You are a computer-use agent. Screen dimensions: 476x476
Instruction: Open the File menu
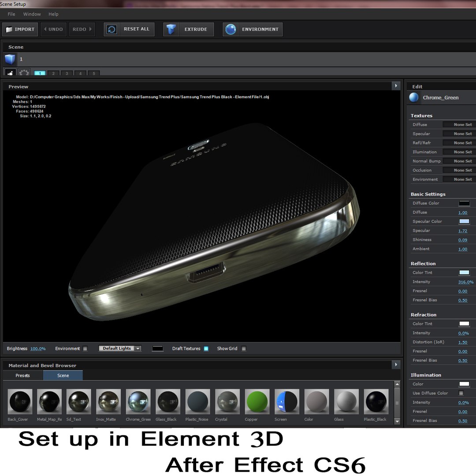pyautogui.click(x=11, y=14)
